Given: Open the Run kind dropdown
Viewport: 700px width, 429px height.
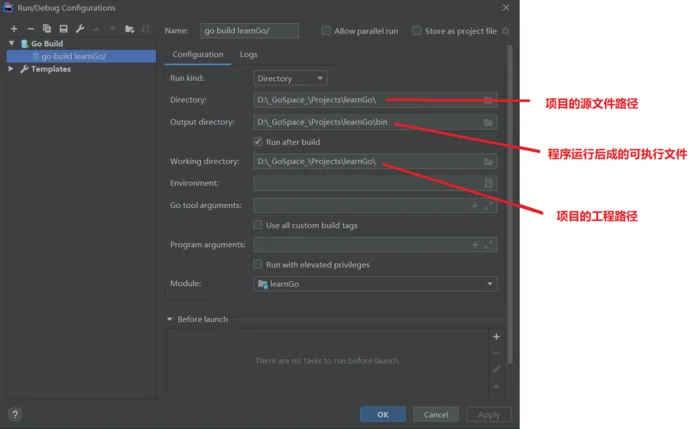Looking at the screenshot, I should [x=290, y=78].
